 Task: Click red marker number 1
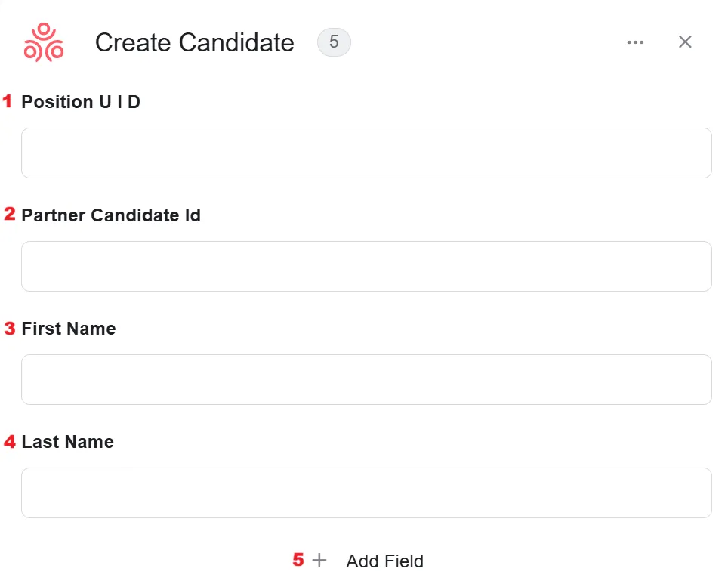point(7,100)
